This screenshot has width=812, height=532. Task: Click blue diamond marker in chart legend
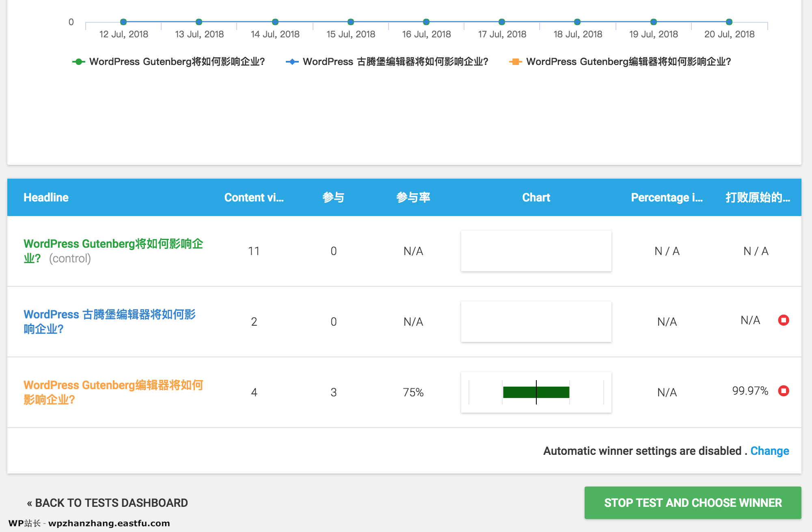click(x=292, y=62)
